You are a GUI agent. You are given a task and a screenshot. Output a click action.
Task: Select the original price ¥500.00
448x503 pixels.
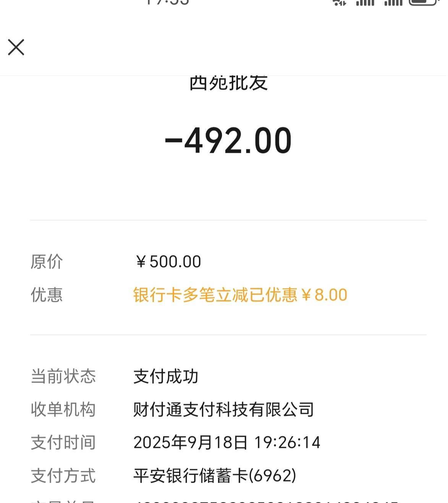point(168,262)
